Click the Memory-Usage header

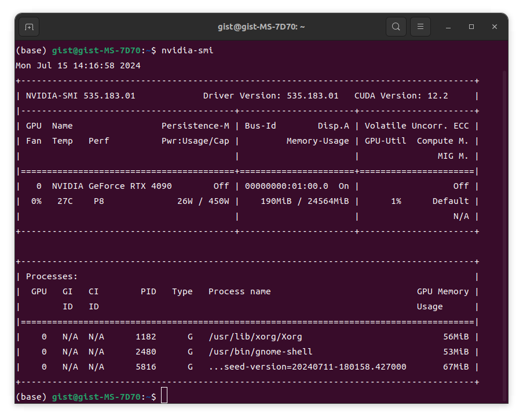[318, 141]
